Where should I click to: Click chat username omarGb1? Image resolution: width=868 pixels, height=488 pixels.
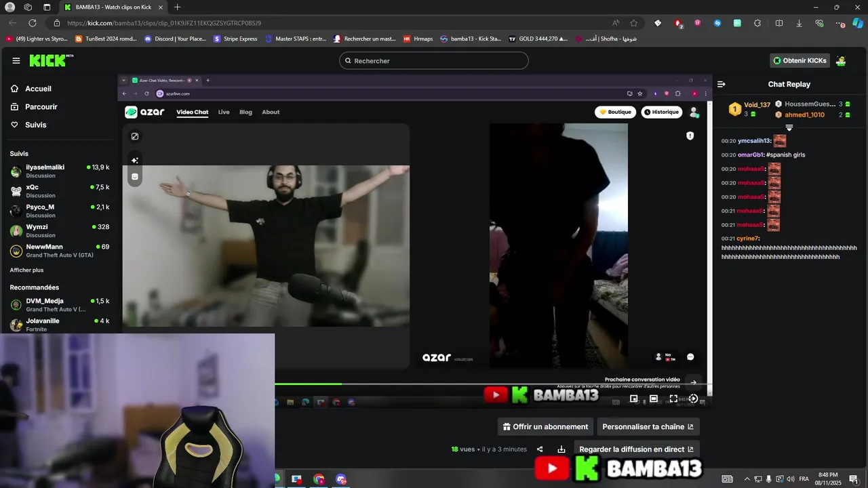(751, 155)
